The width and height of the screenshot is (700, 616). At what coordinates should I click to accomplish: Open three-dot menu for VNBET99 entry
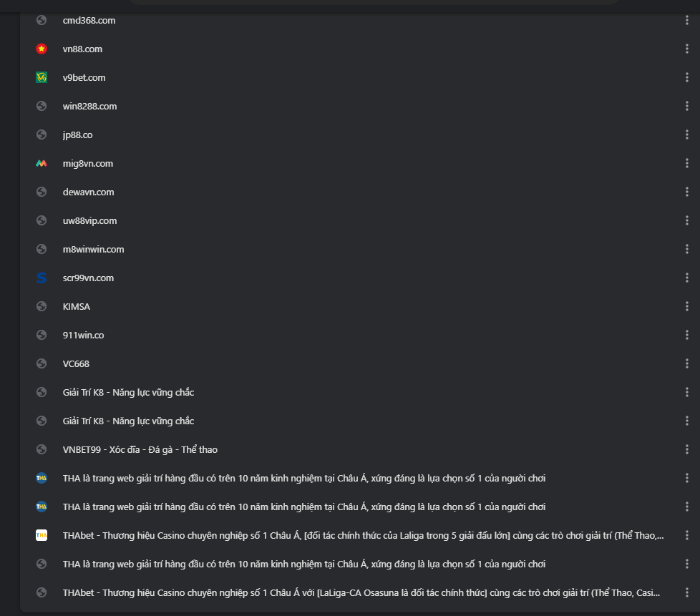(686, 449)
